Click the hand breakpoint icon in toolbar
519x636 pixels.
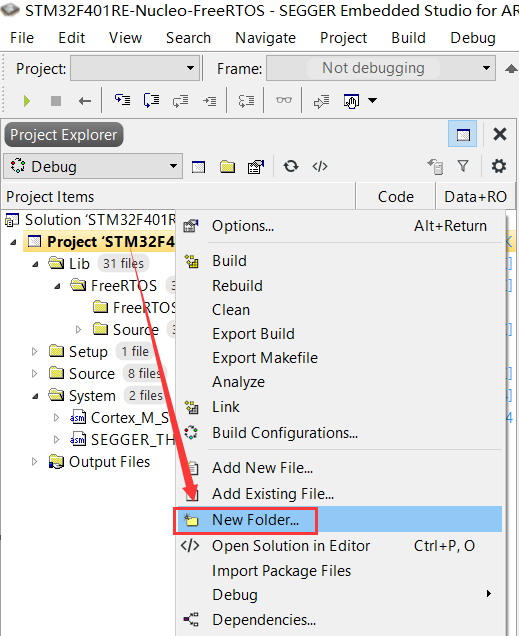tap(351, 101)
